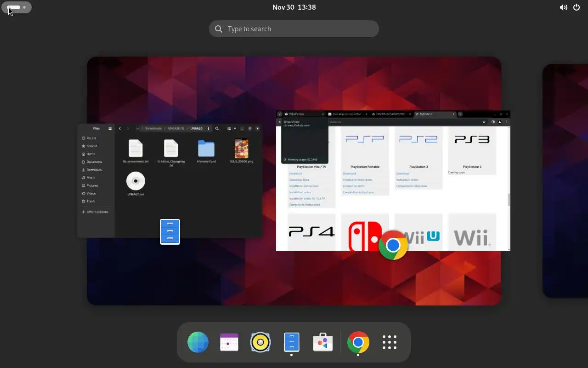Open the power menu icon
The height and width of the screenshot is (368, 588).
[577, 7]
